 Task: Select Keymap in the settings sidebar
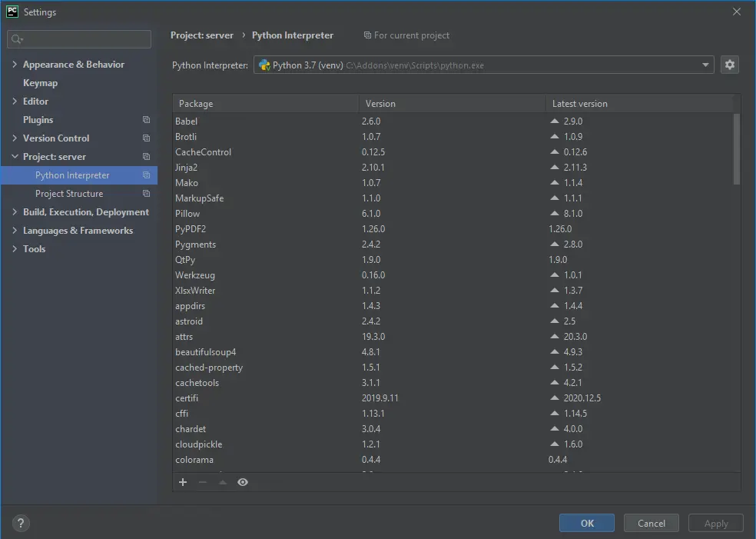coord(40,83)
